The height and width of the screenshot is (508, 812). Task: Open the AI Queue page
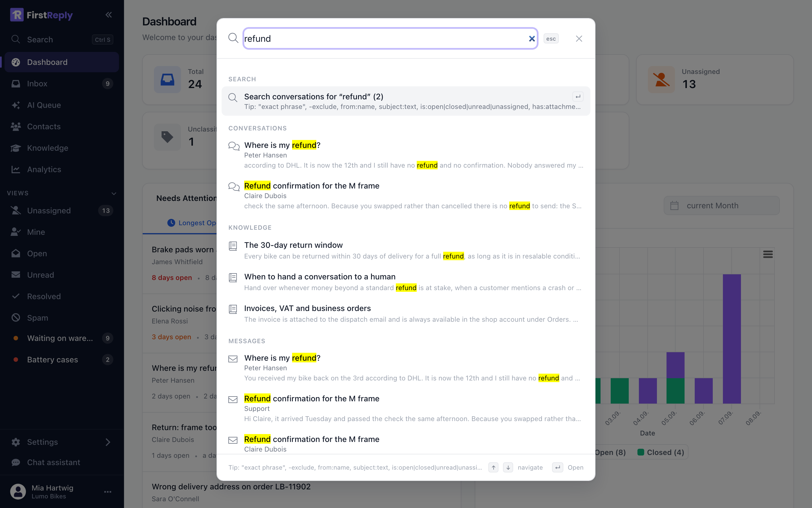click(x=62, y=105)
